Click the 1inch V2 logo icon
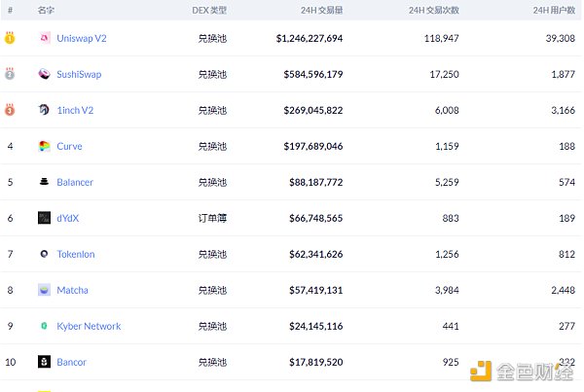The height and width of the screenshot is (392, 584). click(44, 110)
